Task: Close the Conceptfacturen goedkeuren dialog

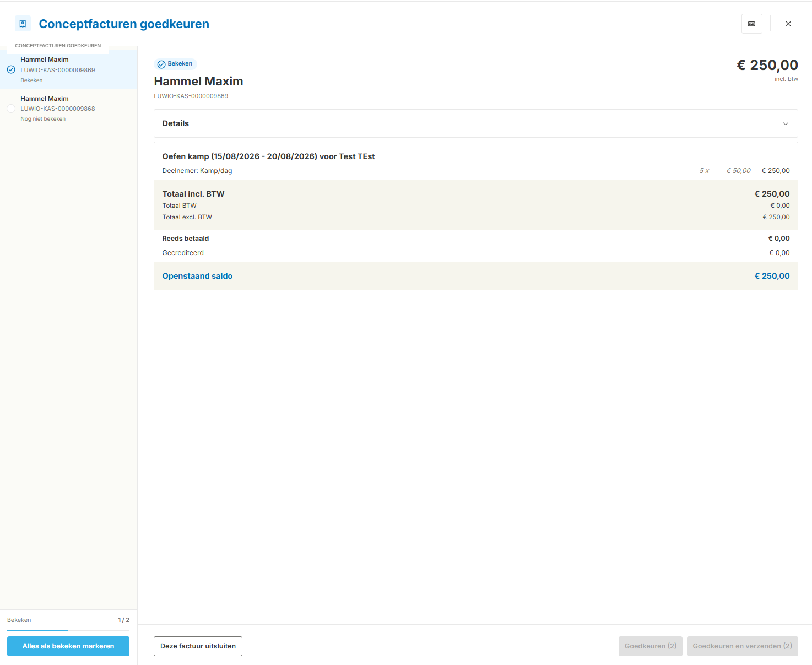Action: click(x=788, y=24)
